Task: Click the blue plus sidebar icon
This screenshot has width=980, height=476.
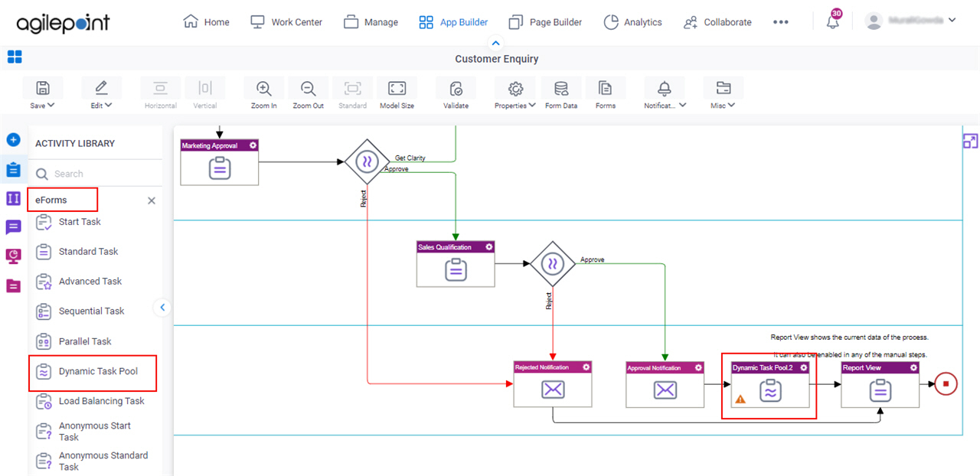Action: point(13,140)
